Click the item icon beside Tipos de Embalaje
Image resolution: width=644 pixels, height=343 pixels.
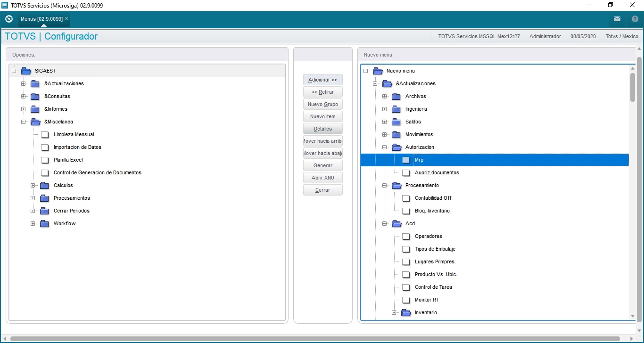coord(406,249)
